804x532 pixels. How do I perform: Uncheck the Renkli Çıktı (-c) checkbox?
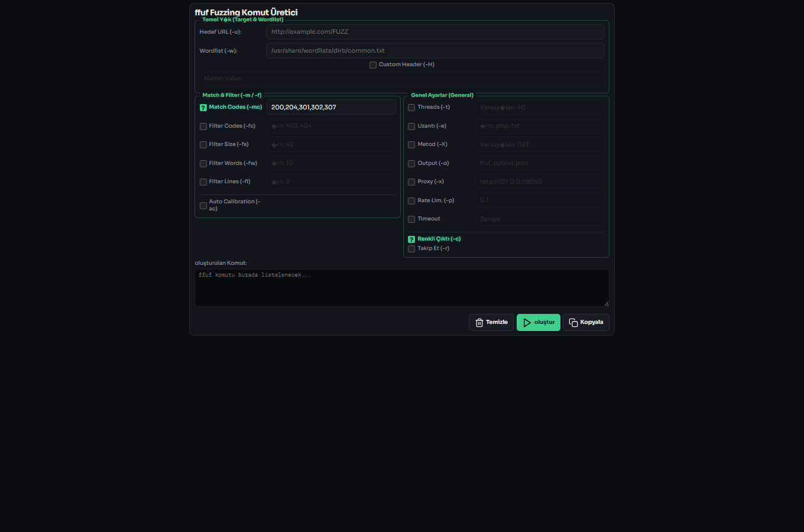[x=411, y=239]
